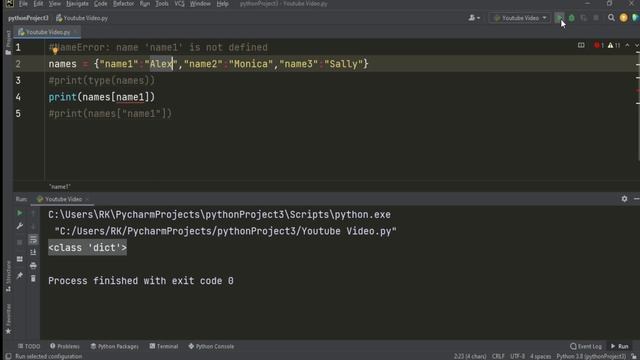
Task: Open Search Everywhere magnifier icon
Action: coord(611,18)
